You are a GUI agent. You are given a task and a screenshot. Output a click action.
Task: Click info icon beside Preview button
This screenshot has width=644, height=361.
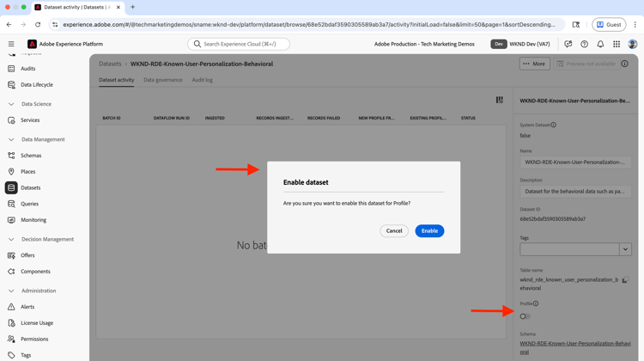coord(625,64)
